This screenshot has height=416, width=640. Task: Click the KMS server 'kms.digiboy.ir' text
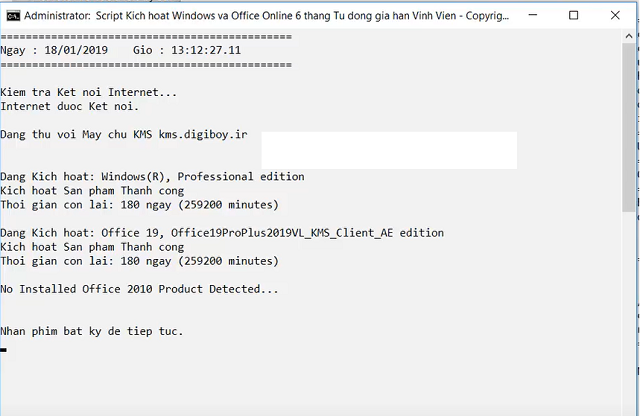(x=203, y=134)
